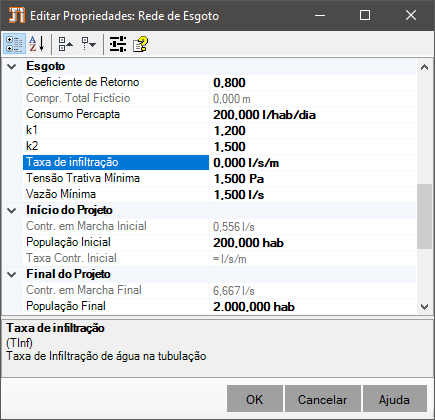Open help via Ajuda button

(x=395, y=399)
